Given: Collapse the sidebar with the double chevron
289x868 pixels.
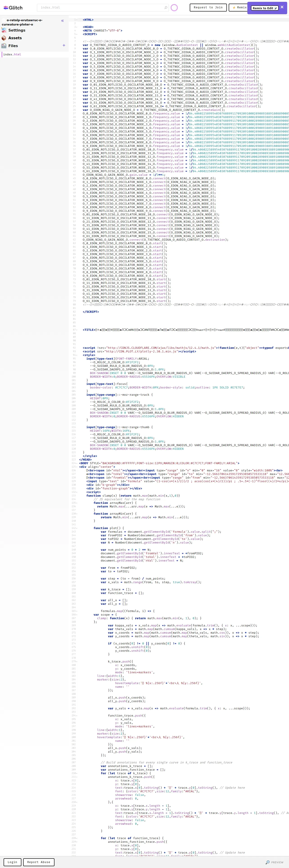Looking at the screenshot, I should pos(62,21).
